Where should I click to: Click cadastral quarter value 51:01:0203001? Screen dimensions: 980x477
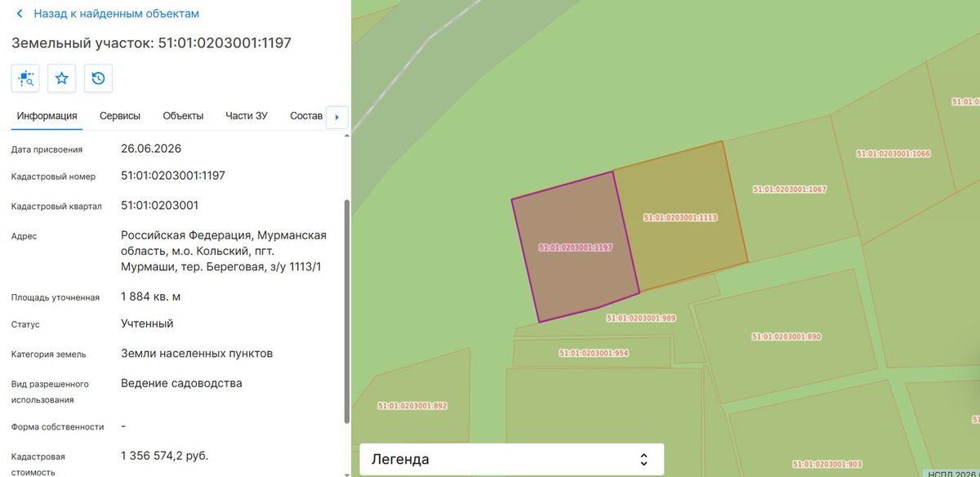pyautogui.click(x=159, y=205)
